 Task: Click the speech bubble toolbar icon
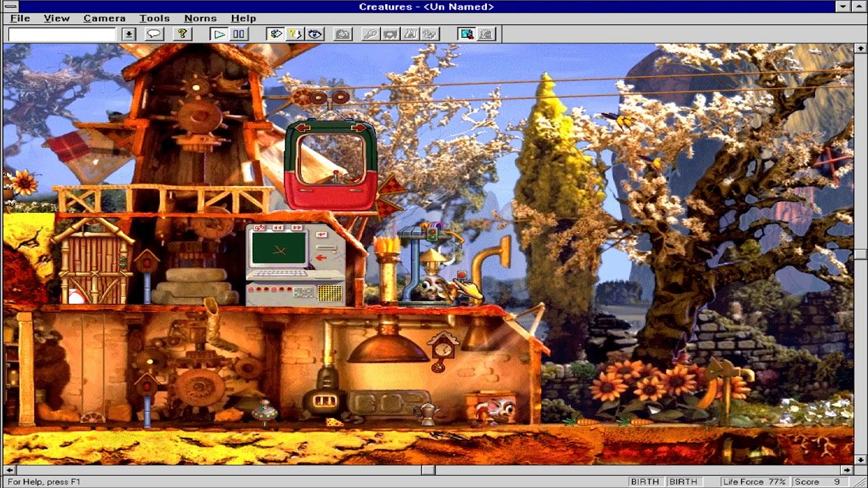(x=154, y=34)
